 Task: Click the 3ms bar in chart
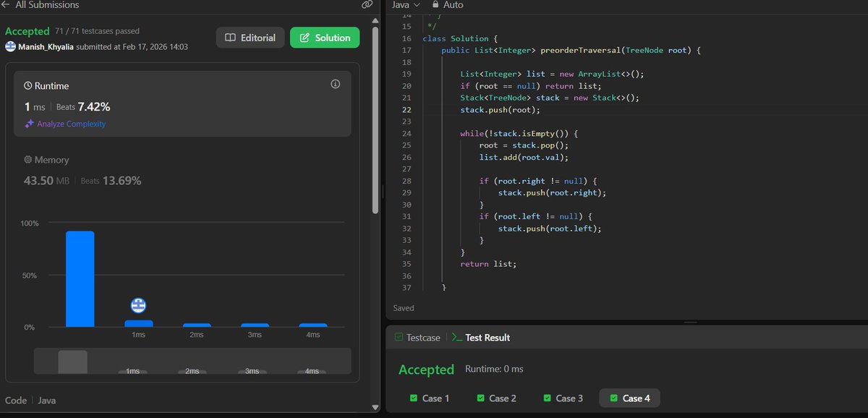(x=255, y=325)
